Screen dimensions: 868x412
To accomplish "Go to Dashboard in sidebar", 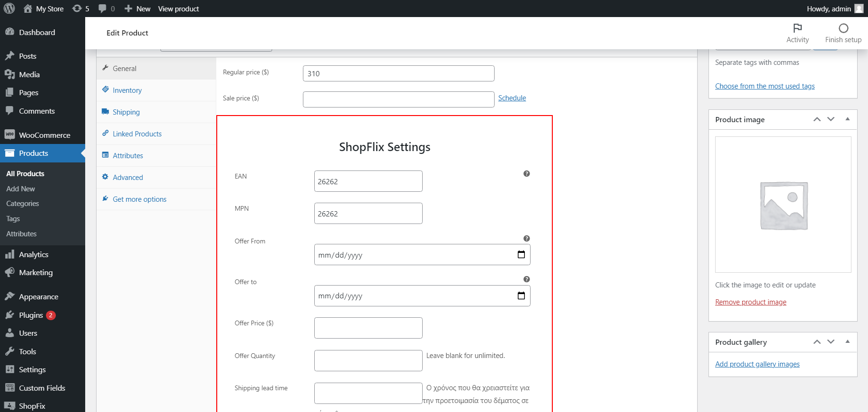I will click(43, 32).
